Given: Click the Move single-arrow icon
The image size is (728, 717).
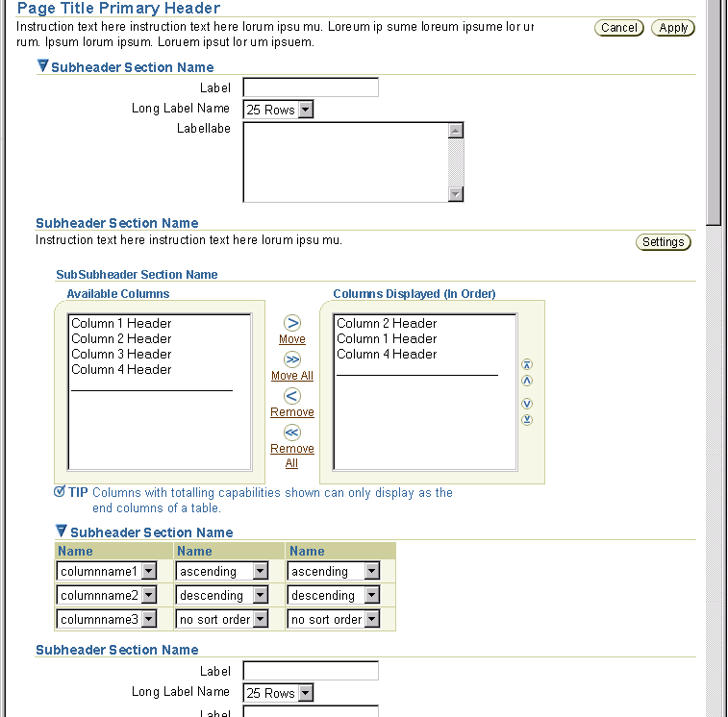Looking at the screenshot, I should pos(292,323).
